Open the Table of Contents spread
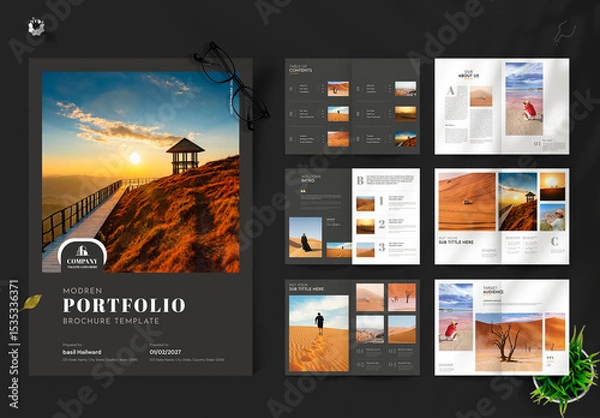The width and height of the screenshot is (600, 418). coord(352,106)
